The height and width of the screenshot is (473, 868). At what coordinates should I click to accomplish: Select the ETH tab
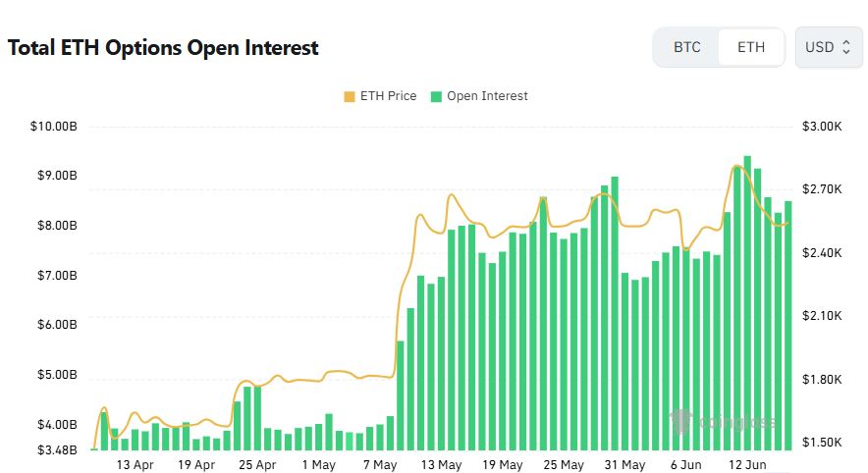pyautogui.click(x=750, y=47)
